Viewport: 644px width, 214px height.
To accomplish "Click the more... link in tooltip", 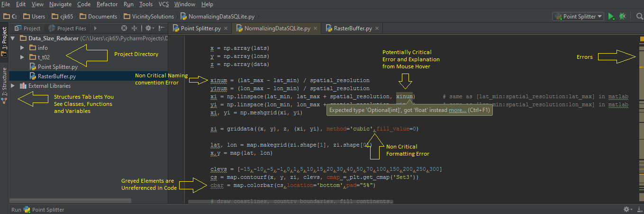I will tap(458, 110).
